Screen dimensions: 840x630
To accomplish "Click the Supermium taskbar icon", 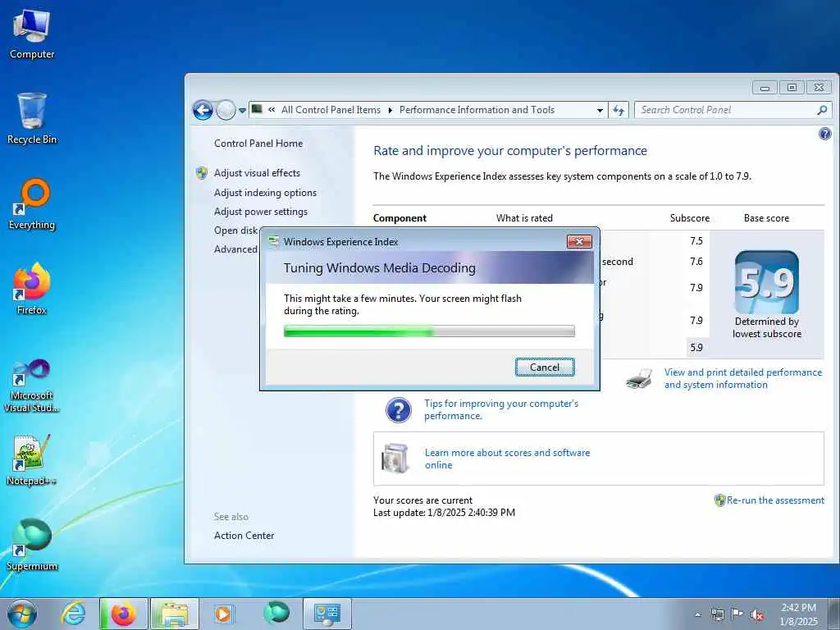I will pyautogui.click(x=276, y=613).
